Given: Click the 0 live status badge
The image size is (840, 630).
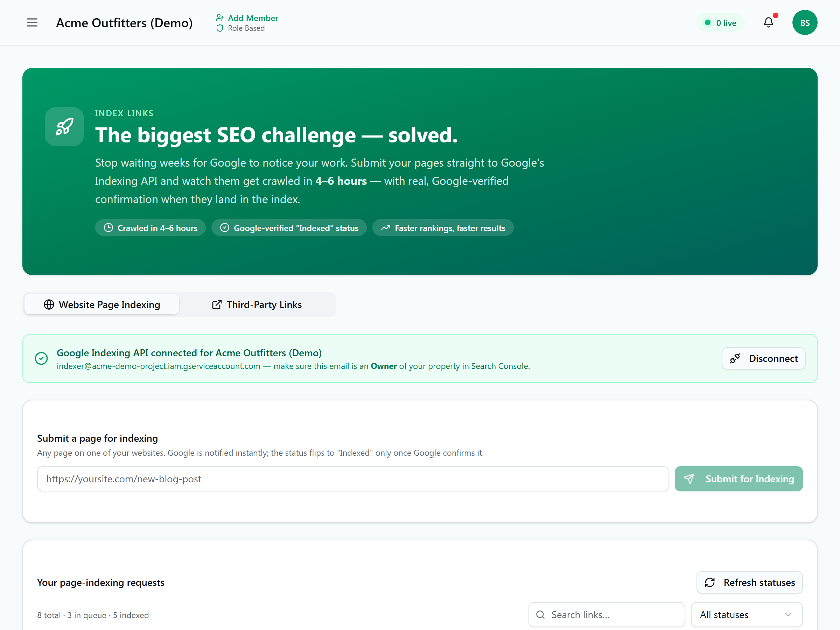Looking at the screenshot, I should [720, 23].
